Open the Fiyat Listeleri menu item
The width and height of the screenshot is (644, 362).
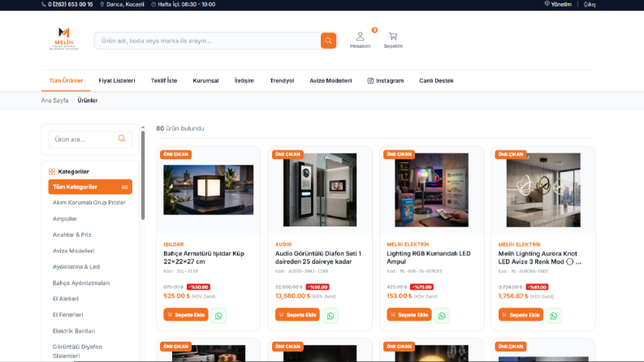(117, 80)
